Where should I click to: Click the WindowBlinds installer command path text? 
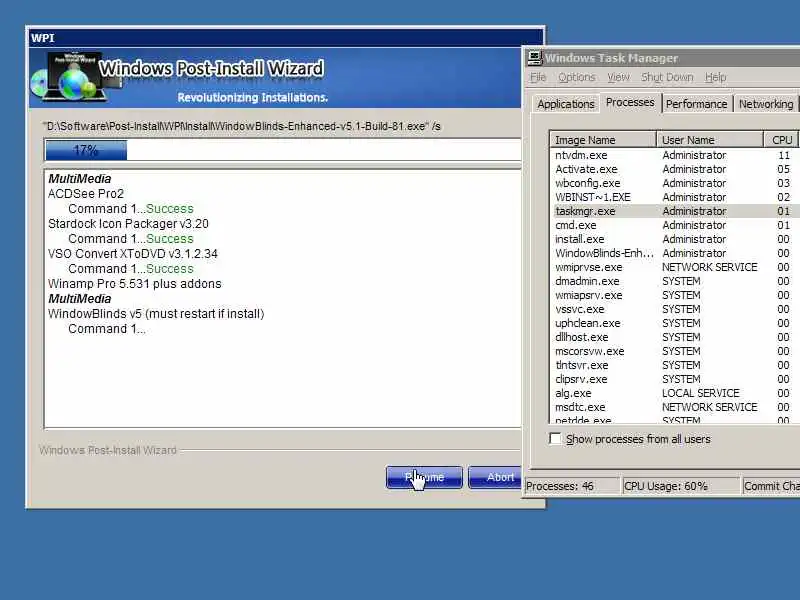[243, 126]
